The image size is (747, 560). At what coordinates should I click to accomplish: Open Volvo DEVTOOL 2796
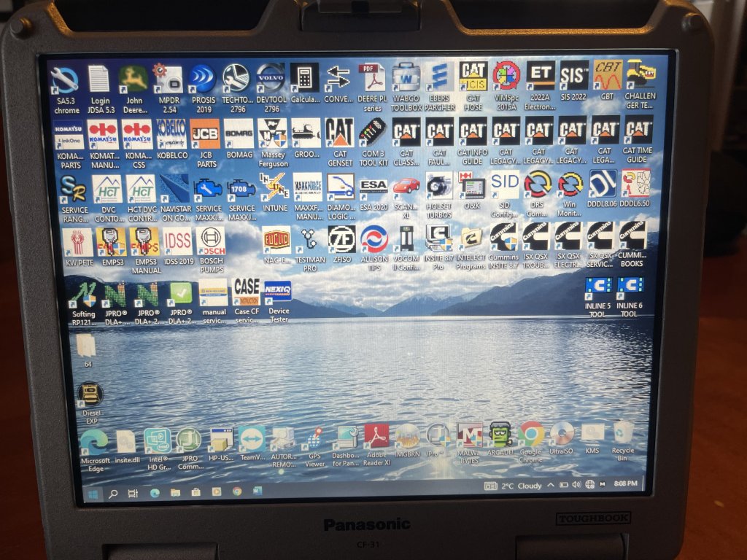click(271, 79)
